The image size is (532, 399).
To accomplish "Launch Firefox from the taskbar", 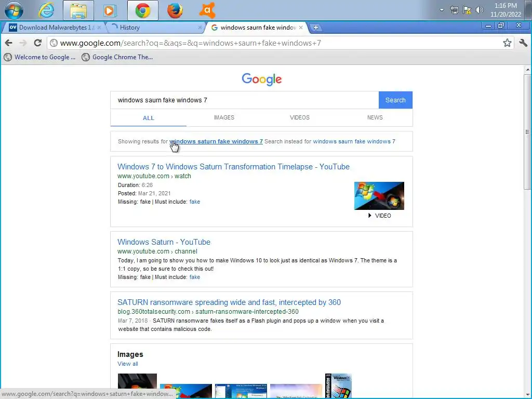I will click(175, 10).
